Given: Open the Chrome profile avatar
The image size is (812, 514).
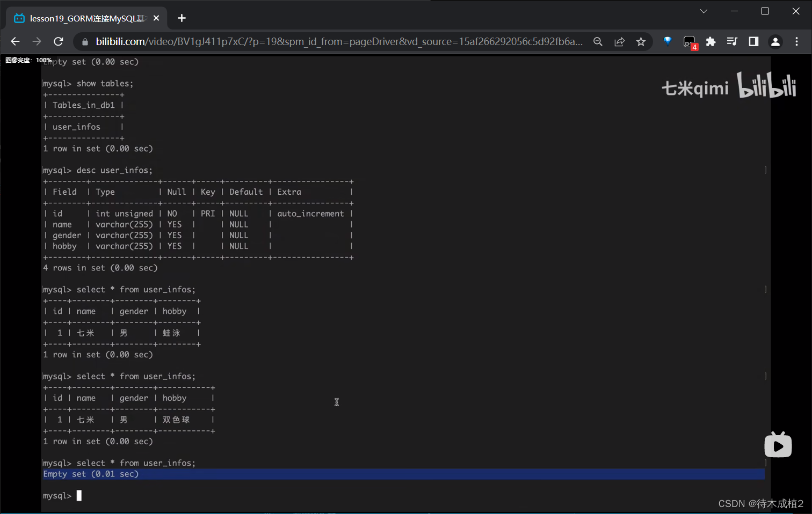Looking at the screenshot, I should click(775, 41).
